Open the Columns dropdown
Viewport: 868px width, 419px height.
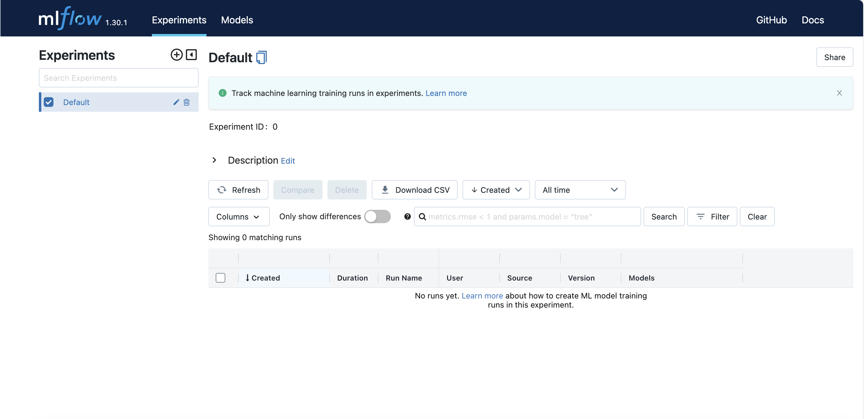[239, 216]
